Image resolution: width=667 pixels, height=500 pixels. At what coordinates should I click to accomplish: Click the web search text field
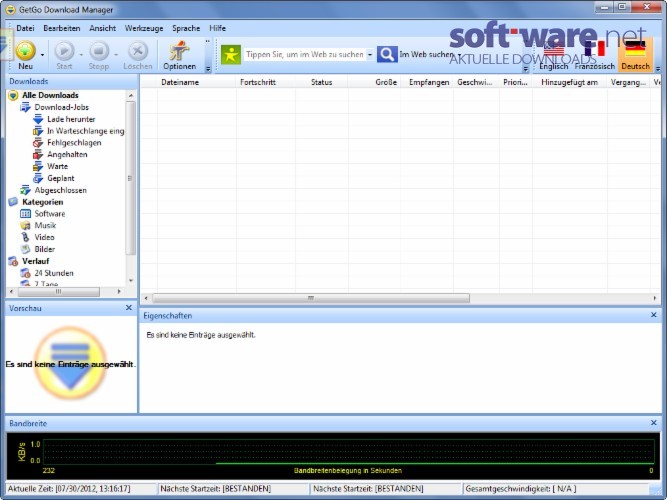coord(305,54)
